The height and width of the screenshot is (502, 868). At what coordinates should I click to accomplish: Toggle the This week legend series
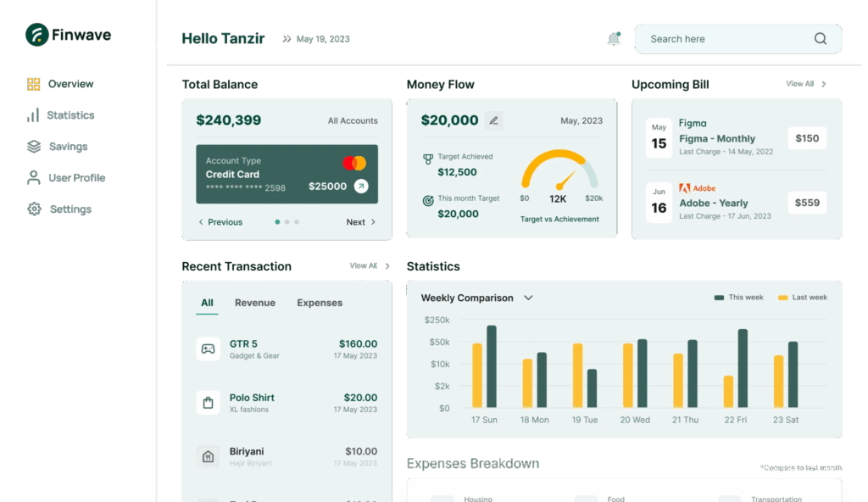tap(738, 298)
